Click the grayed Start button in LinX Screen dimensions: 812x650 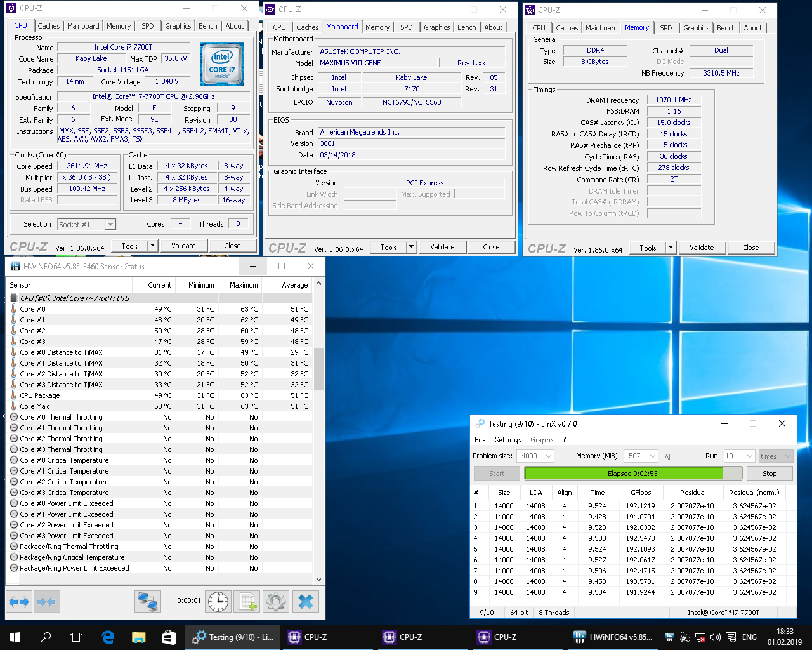click(x=497, y=474)
